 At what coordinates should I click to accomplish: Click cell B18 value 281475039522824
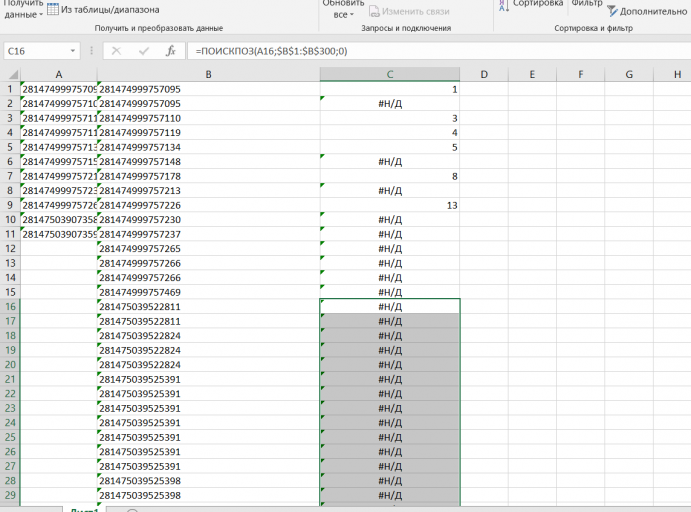[208, 335]
